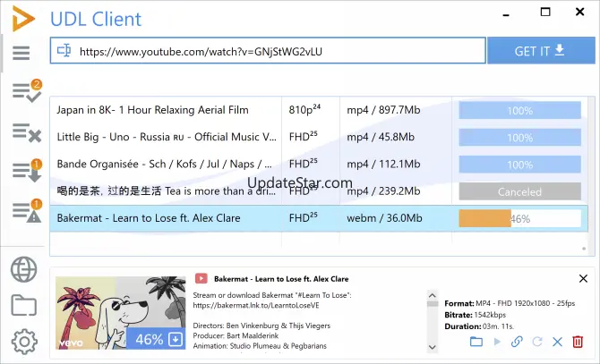Open the browser globe icon
The image size is (600, 364).
coord(24,268)
